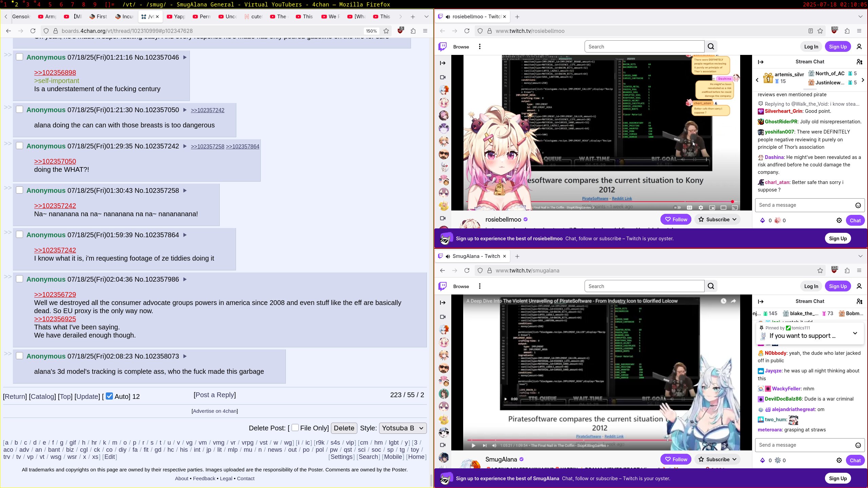Expand the pinned message by tomics111
868x488 pixels.
pyautogui.click(x=855, y=333)
